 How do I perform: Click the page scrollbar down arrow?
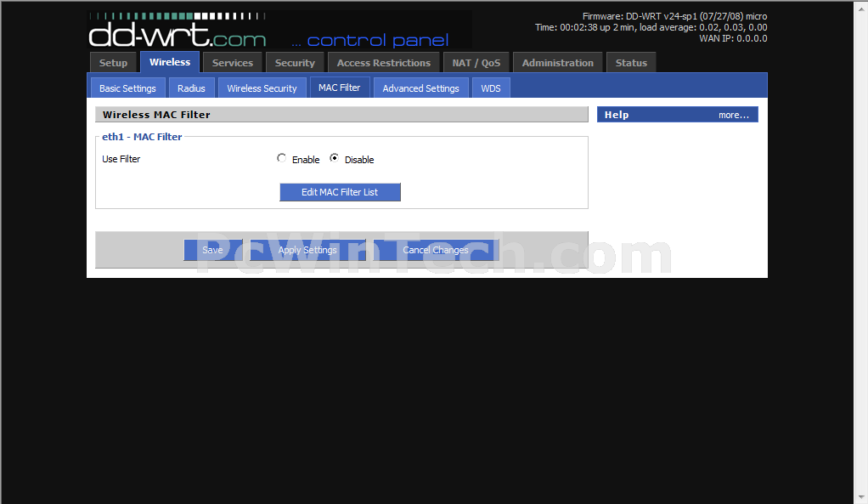click(861, 497)
